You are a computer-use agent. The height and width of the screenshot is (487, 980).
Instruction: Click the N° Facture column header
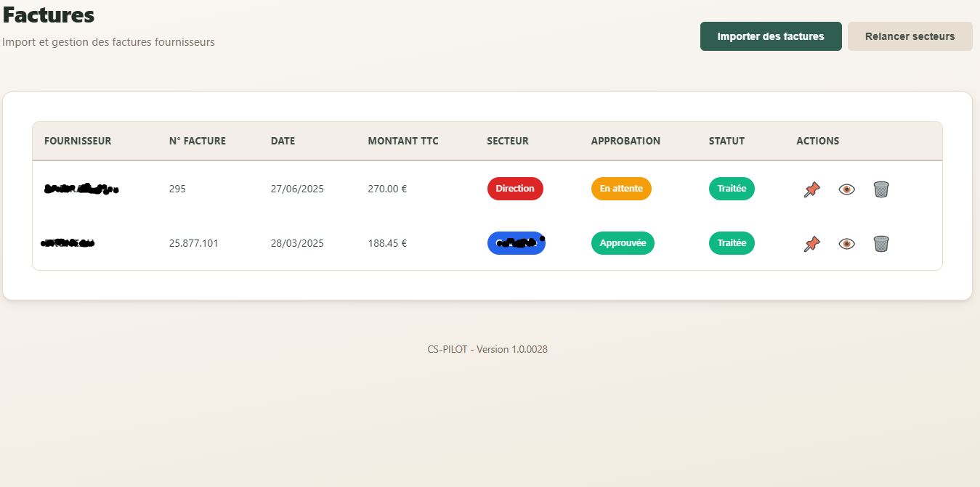click(197, 141)
